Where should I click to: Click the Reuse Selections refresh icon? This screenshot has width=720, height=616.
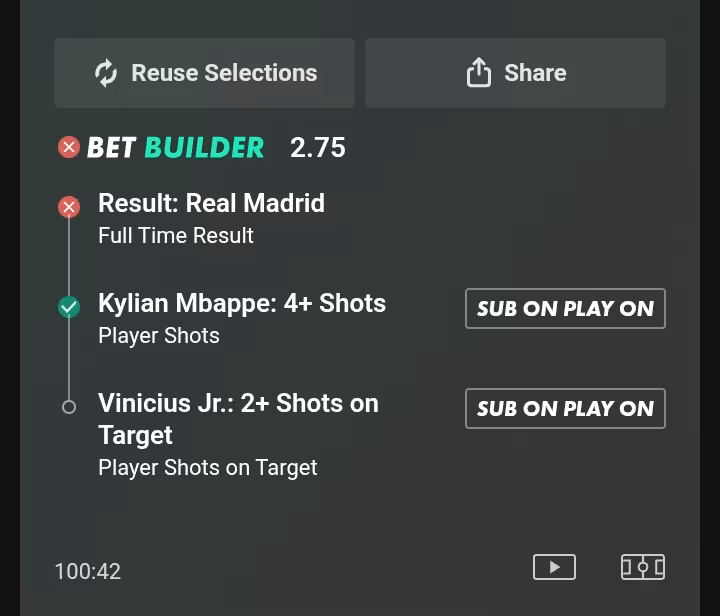click(x=106, y=73)
